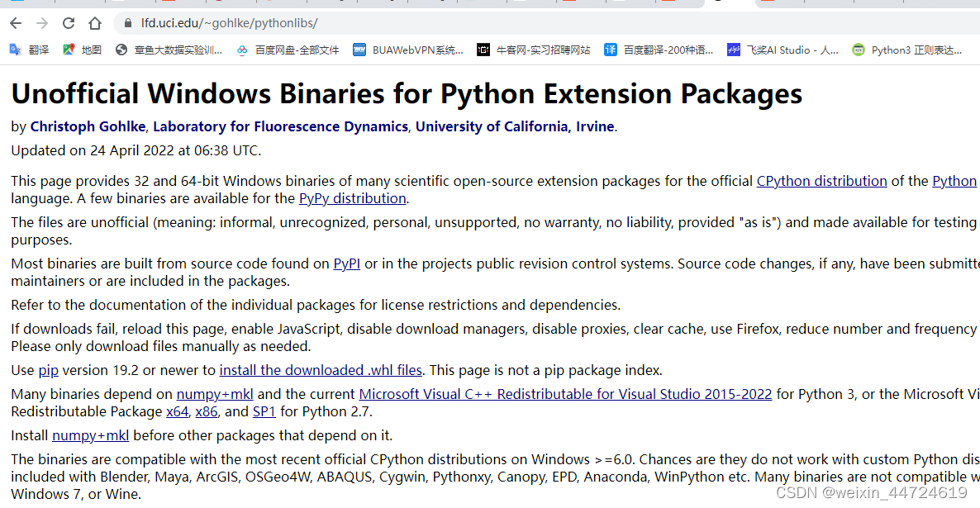This screenshot has height=508, width=980.
Task: Open the 百度网盘-全部文件 bookmark
Action: [x=288, y=50]
